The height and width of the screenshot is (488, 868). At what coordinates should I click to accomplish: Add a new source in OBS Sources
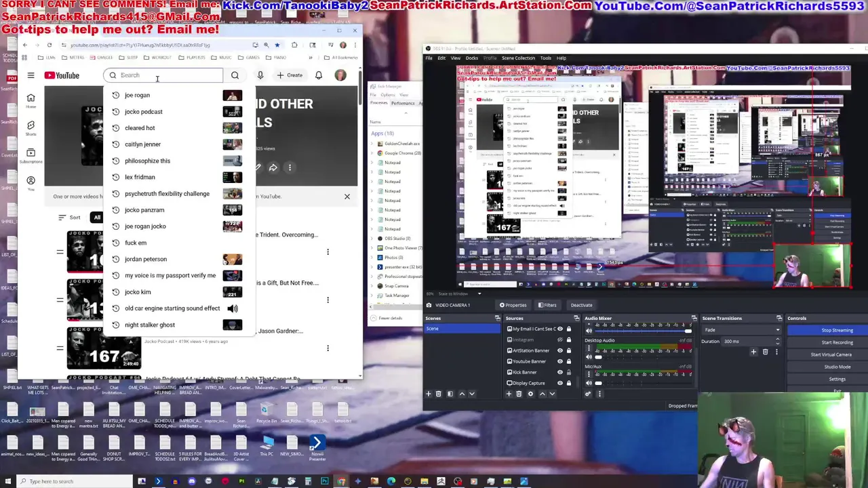[509, 394]
